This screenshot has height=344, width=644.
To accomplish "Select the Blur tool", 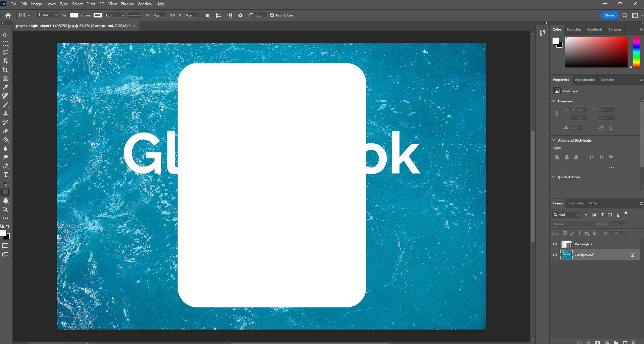I will pyautogui.click(x=6, y=149).
